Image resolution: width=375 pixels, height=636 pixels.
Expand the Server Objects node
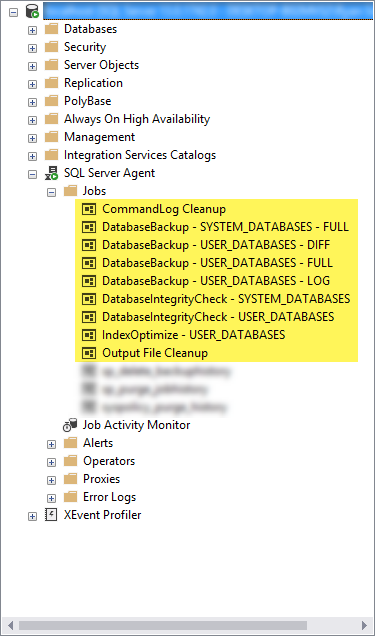(32, 66)
